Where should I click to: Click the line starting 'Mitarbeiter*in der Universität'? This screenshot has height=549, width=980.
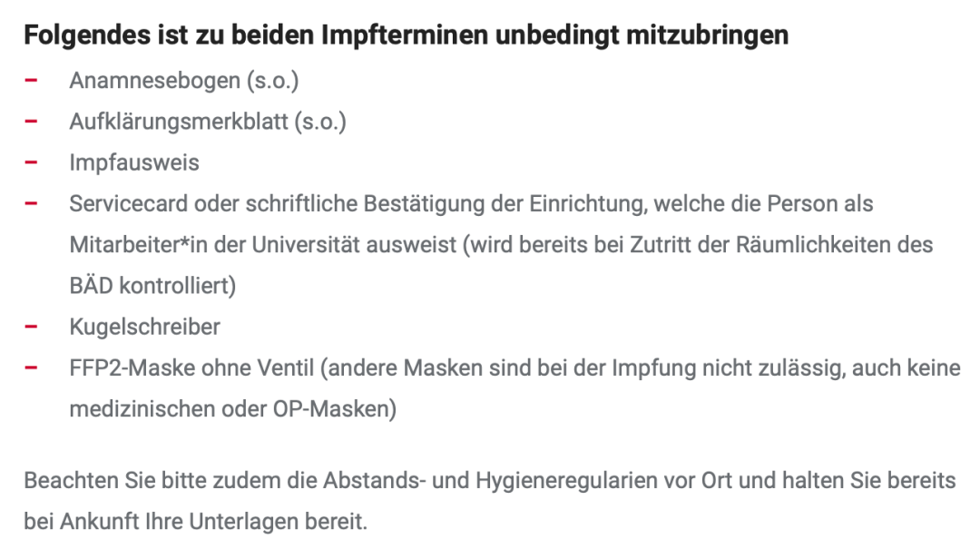[x=501, y=245]
